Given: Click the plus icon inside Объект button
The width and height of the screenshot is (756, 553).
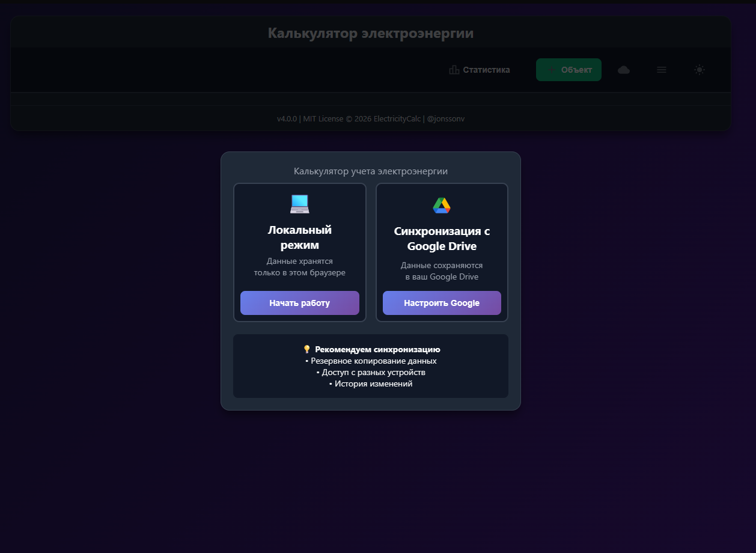Looking at the screenshot, I should pos(552,70).
